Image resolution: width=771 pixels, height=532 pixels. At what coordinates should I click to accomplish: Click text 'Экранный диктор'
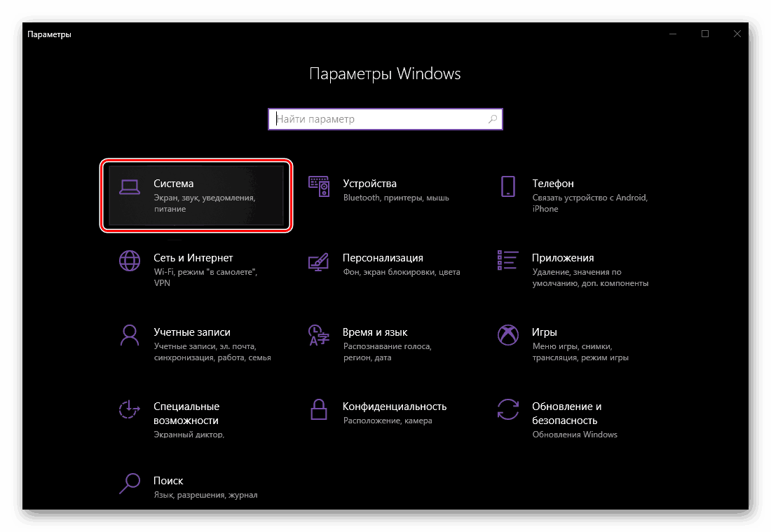click(189, 434)
